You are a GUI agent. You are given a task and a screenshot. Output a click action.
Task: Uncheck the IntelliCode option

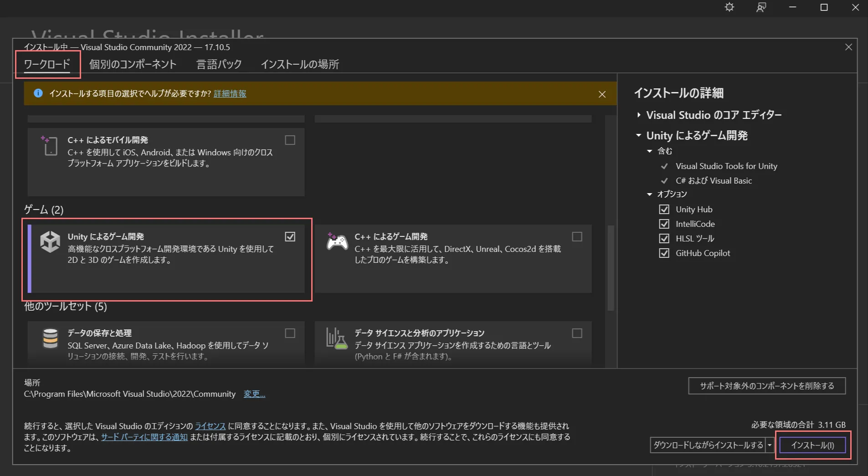pyautogui.click(x=664, y=224)
